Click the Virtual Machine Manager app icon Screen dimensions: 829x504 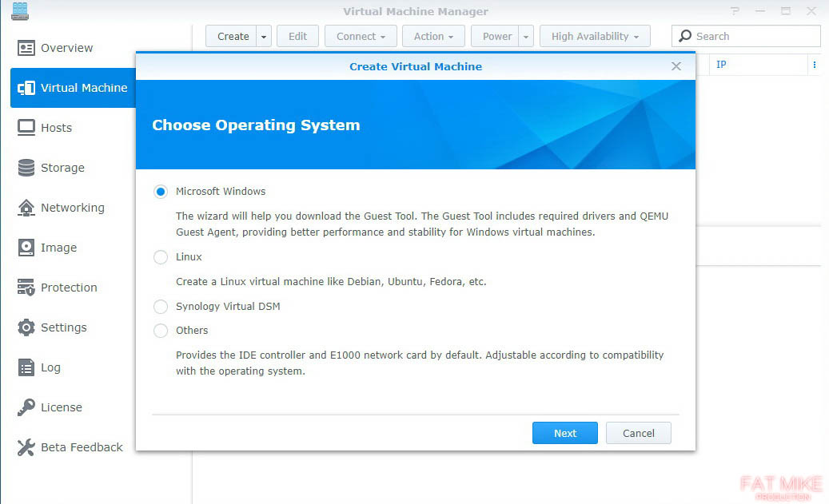[19, 11]
